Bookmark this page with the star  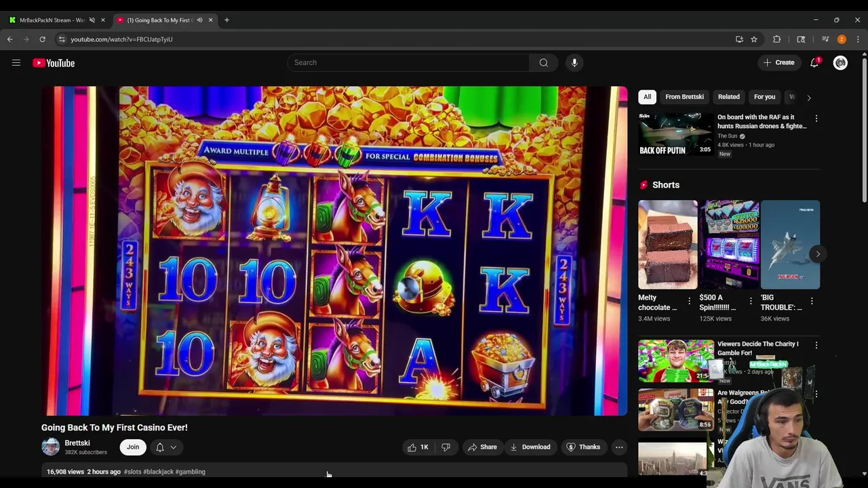(753, 39)
